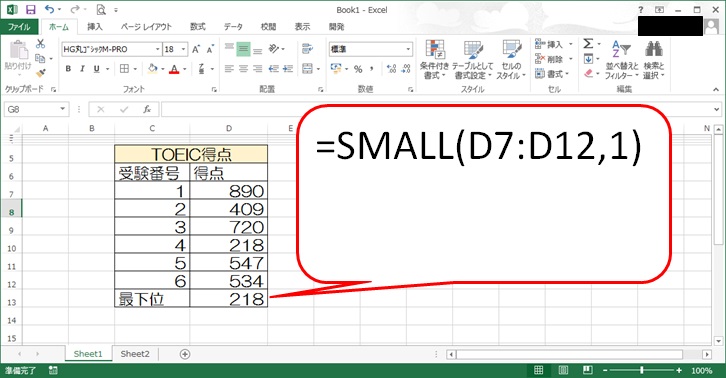Screen dimensions: 726x378
Task: Click accounting number format icon
Action: pos(336,69)
